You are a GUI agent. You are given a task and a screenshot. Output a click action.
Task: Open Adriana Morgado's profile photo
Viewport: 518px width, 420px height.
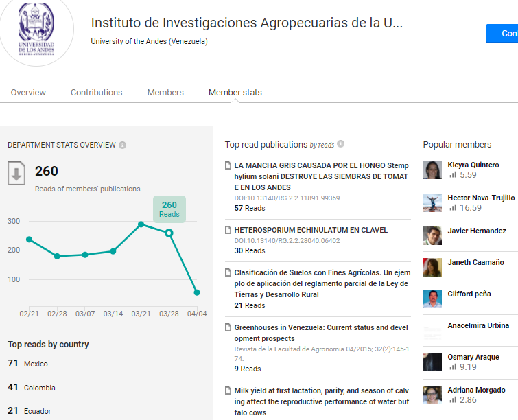click(x=432, y=395)
